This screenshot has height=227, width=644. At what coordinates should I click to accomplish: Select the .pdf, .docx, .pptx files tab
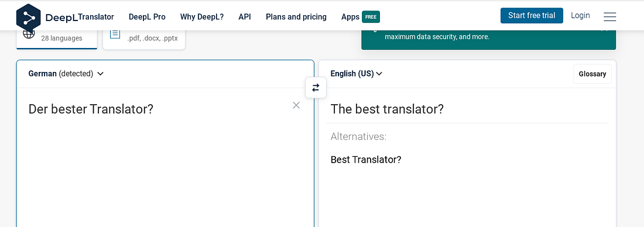click(144, 40)
